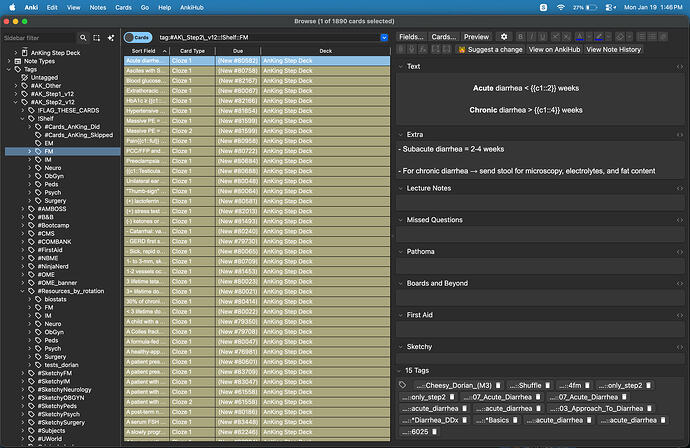Click the first cloze deletion bracket icon
The width and height of the screenshot is (690, 448).
point(436,49)
